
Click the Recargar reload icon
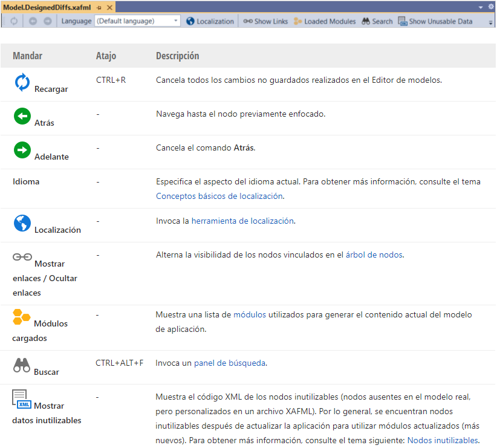[x=22, y=82]
